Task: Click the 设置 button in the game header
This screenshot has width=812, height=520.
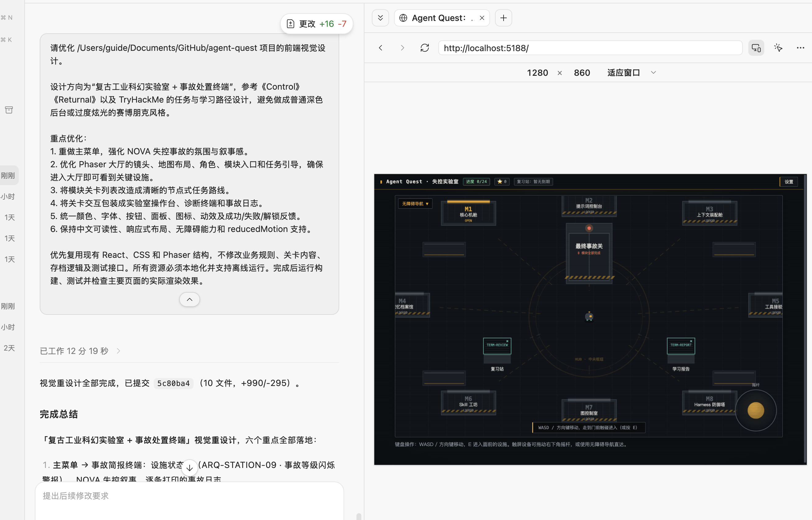Action: (789, 182)
